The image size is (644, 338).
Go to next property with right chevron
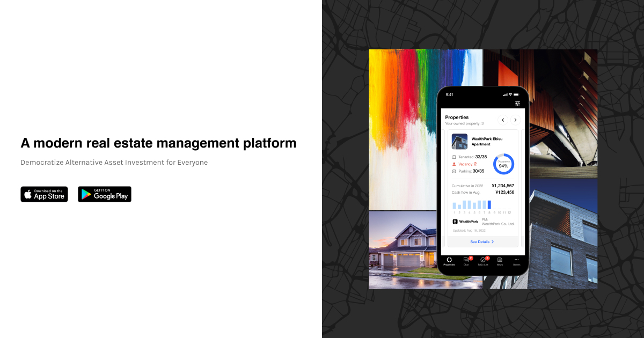515,120
